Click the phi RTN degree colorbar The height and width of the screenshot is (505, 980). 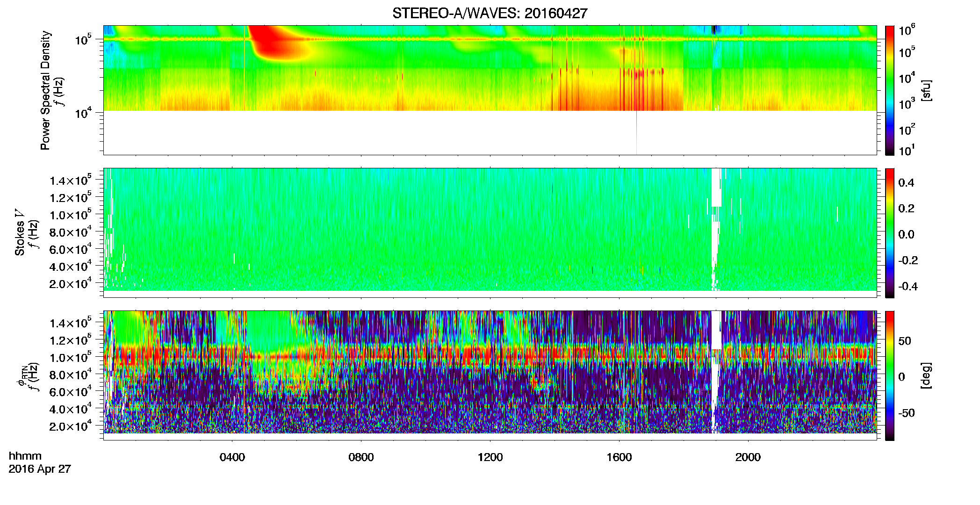(x=889, y=375)
